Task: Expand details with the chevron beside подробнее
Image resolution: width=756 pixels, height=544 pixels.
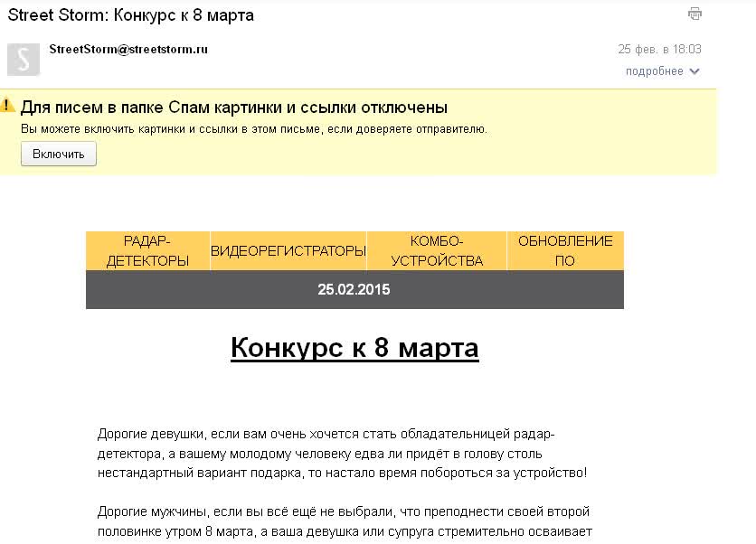Action: coord(695,71)
